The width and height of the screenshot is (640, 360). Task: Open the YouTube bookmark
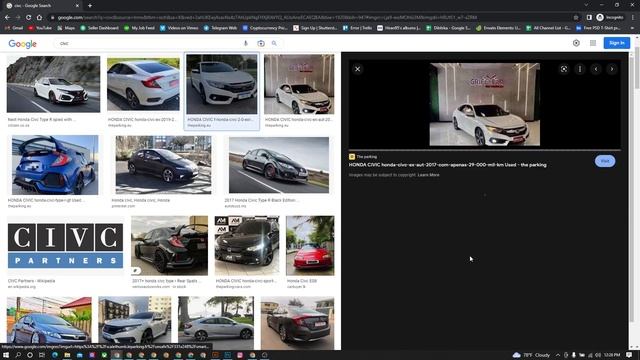point(40,28)
